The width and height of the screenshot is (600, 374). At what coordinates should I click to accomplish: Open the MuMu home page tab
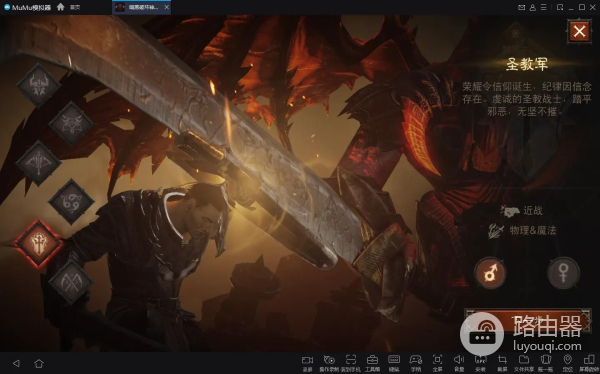pyautogui.click(x=69, y=7)
